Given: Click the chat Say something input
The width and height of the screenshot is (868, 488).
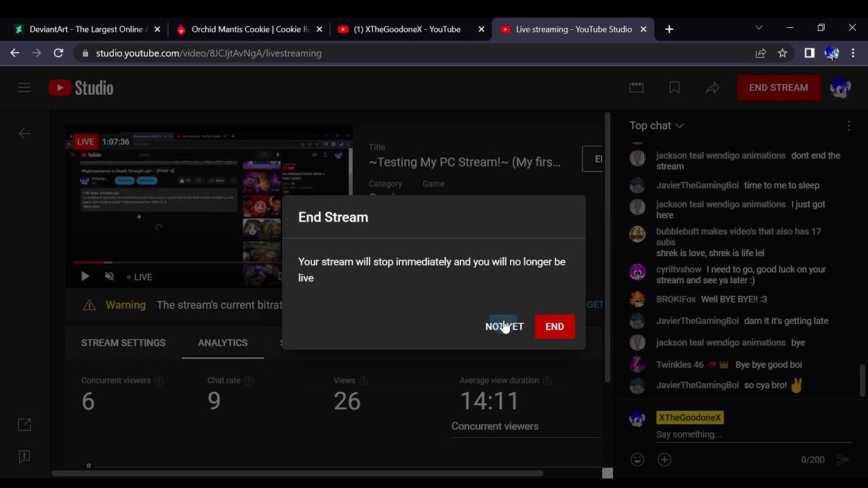Looking at the screenshot, I should [753, 434].
